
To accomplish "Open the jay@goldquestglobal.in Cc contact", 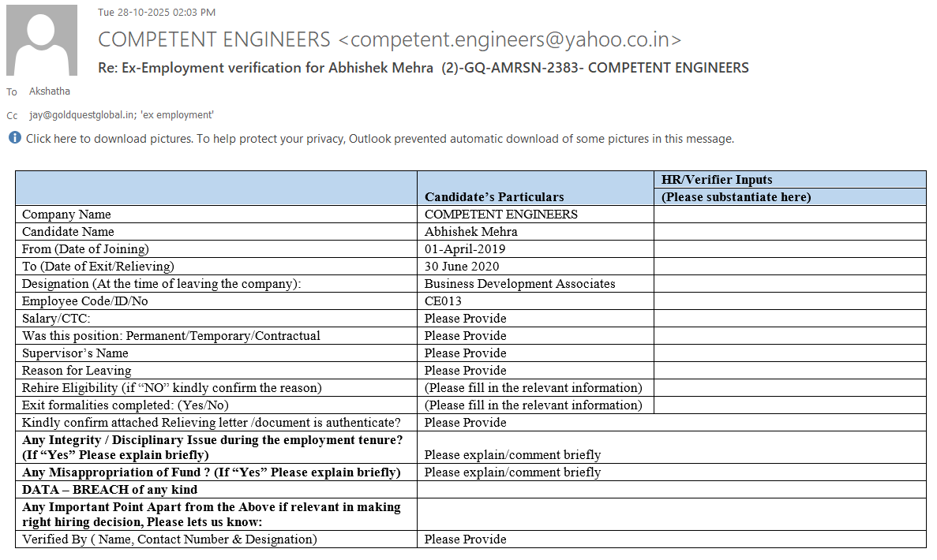I will tap(82, 115).
